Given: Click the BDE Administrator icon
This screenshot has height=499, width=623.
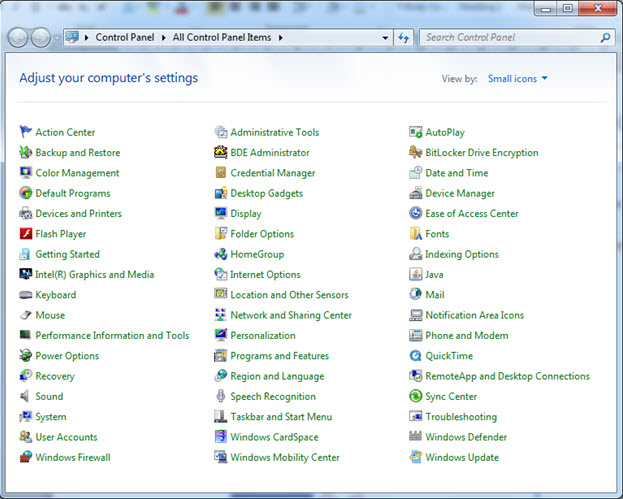Looking at the screenshot, I should (221, 152).
